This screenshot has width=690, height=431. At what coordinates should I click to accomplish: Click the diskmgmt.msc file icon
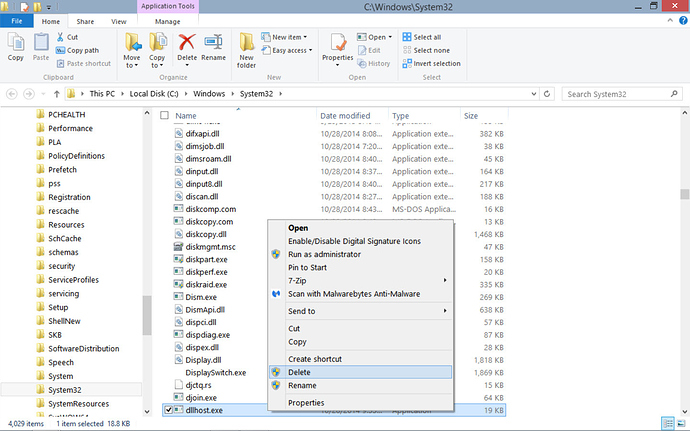(178, 247)
